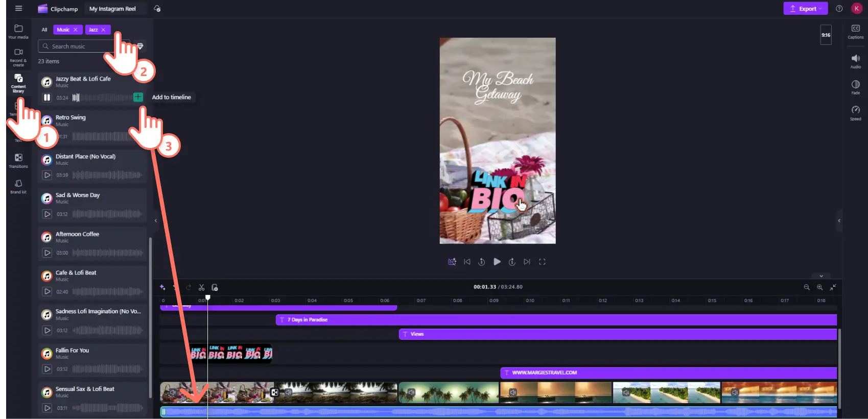Select the WWW.MARGIESTRAVEL.COM text clip
868x419 pixels.
click(x=669, y=373)
